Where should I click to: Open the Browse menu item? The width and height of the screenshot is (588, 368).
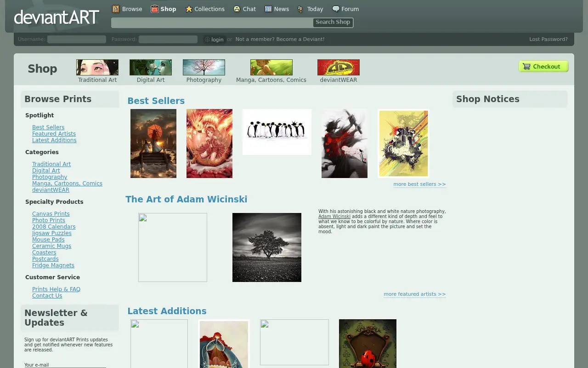point(132,9)
